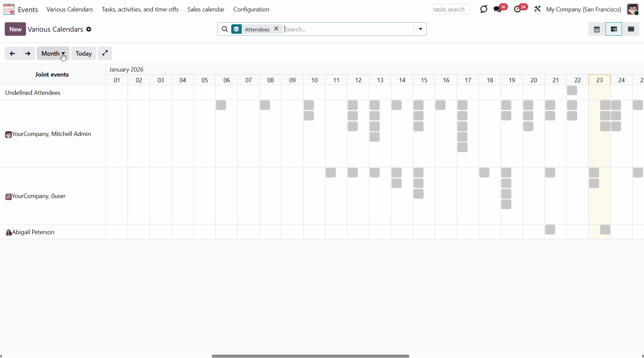Go to previous month with left arrow
The height and width of the screenshot is (358, 644).
click(x=12, y=53)
